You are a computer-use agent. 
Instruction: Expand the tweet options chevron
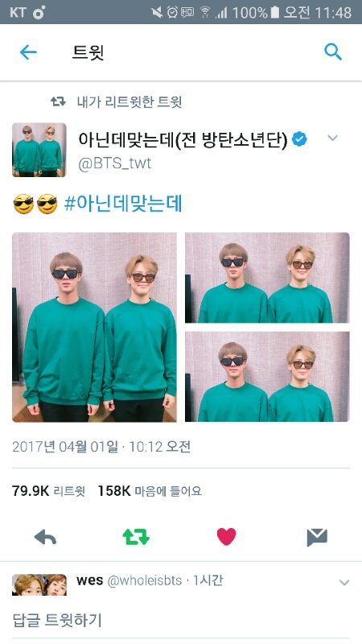[332, 138]
